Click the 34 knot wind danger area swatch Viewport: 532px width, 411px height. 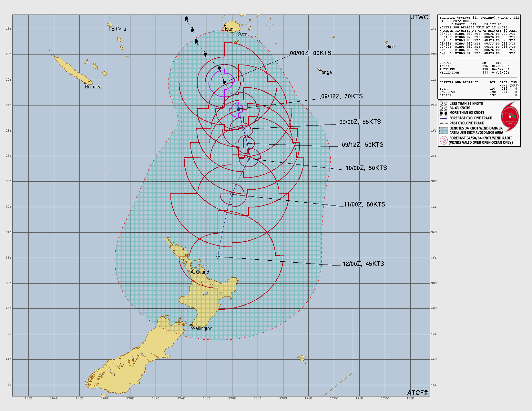click(x=444, y=130)
